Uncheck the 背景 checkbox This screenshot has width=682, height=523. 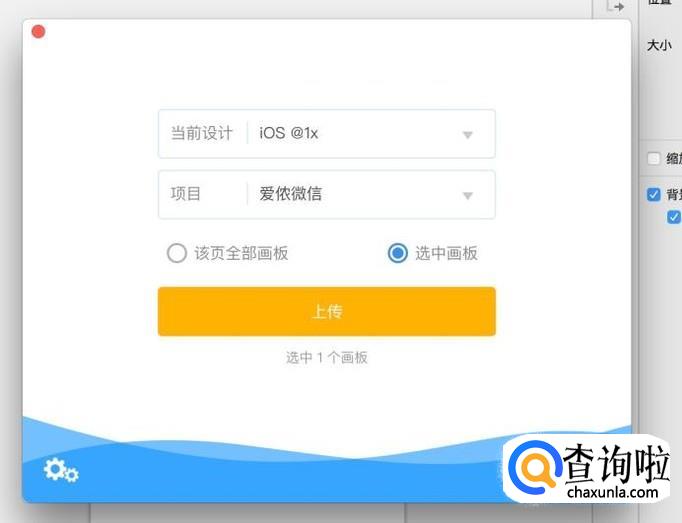pyautogui.click(x=654, y=194)
